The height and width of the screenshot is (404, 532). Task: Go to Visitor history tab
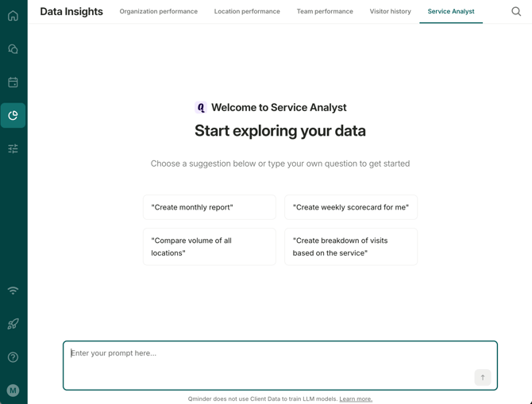coord(390,12)
